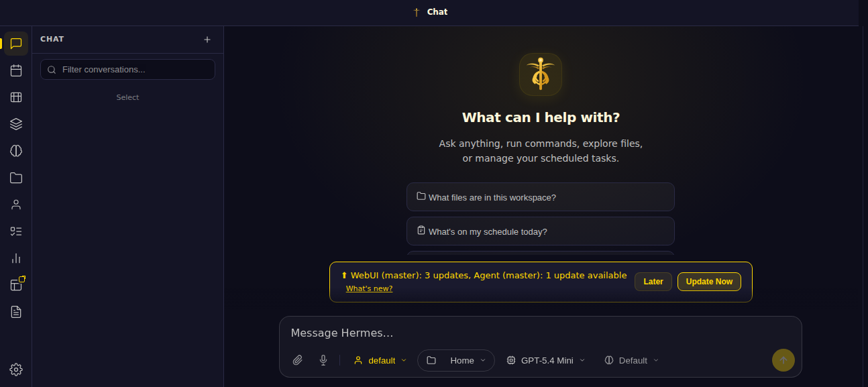This screenshot has width=868, height=387.
Task: Open the settings gear in the sidebar
Action: point(16,370)
